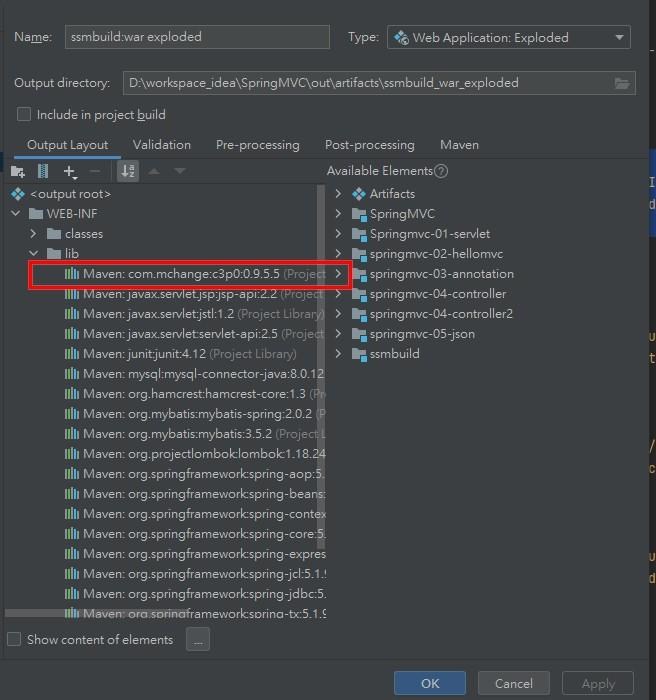The image size is (656, 700).
Task: Select the output root node
Action: click(x=72, y=193)
